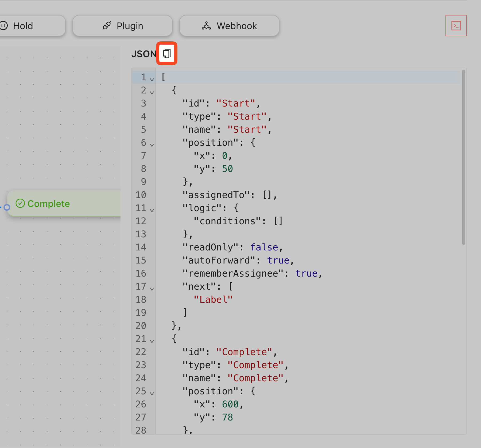
Task: Fold the Complete object at line 21
Action: (x=152, y=341)
